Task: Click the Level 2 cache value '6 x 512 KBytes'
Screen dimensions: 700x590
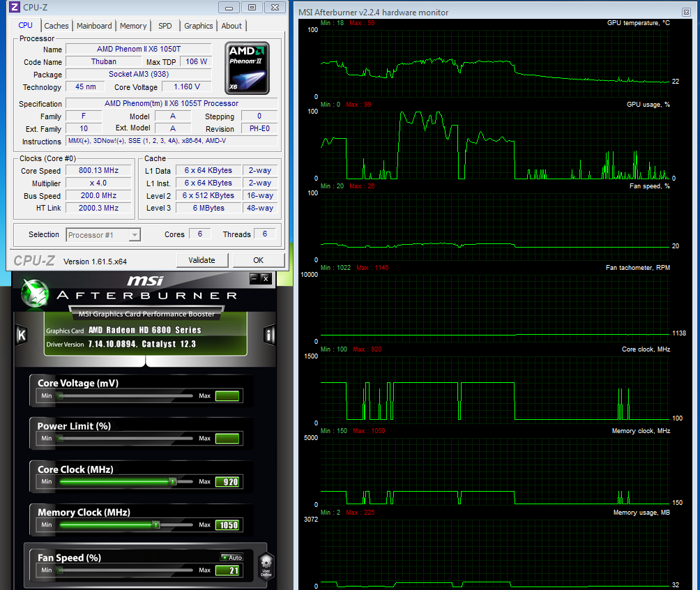Action: [x=208, y=195]
